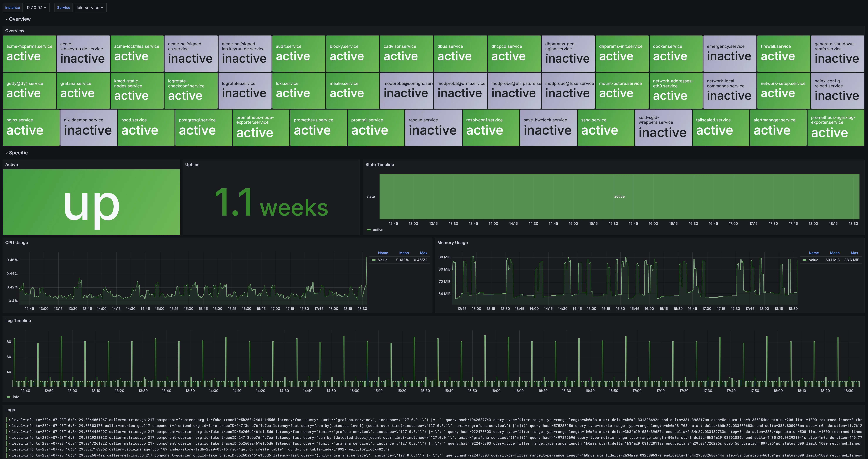Viewport: 868px width, 459px height.
Task: Open the instance dropdown showing 127.0.0.1
Action: click(36, 7)
